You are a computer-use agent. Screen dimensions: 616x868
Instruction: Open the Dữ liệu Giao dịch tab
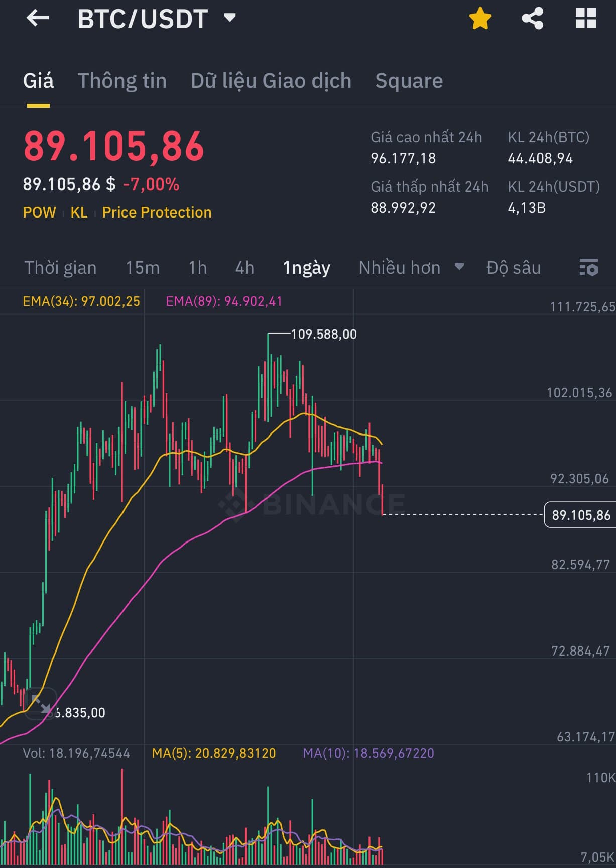pos(271,81)
